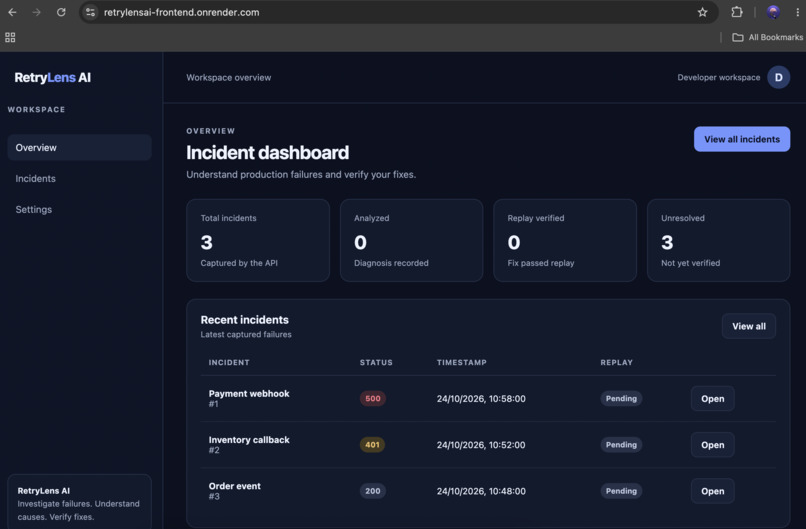806x529 pixels.
Task: Click the 500 status badge
Action: tap(373, 398)
